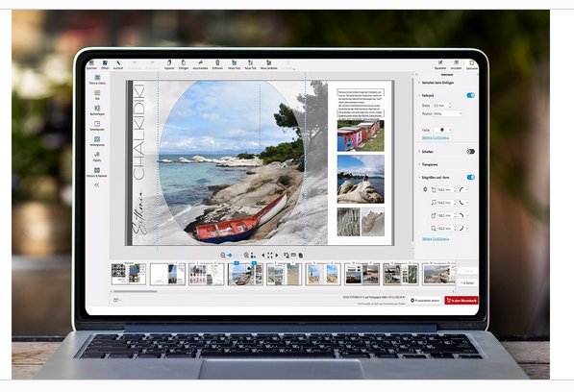Open the Position dropdown in Farbrand
574x392 pixels.
448,113
